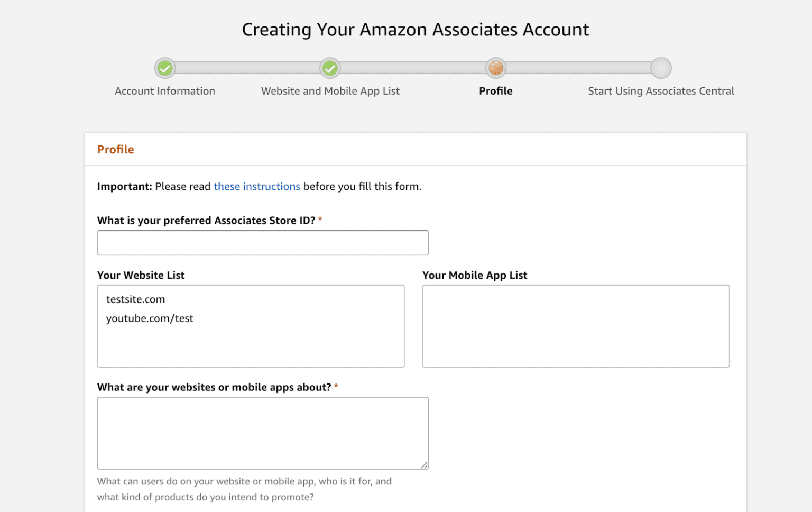
Task: Click the Start Using Associates Central label
Action: (661, 90)
